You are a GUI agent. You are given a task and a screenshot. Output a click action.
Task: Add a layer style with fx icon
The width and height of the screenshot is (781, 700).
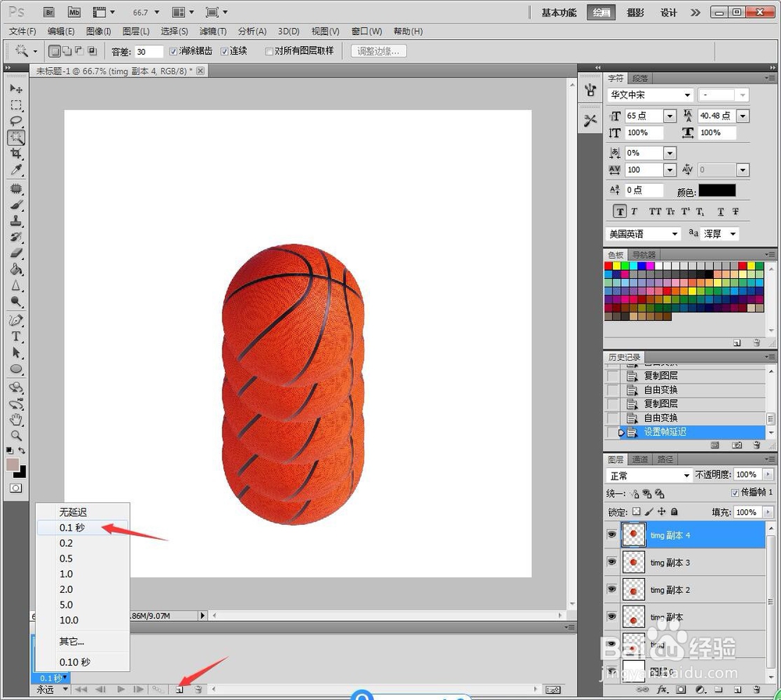coord(662,690)
